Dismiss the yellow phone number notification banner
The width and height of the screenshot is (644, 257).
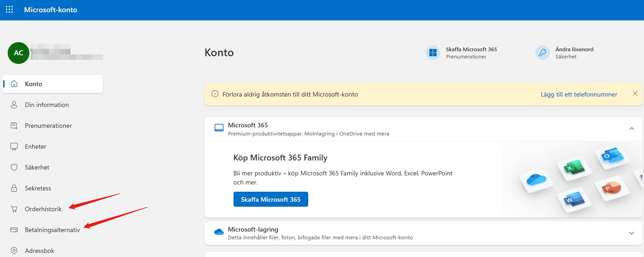pos(635,94)
